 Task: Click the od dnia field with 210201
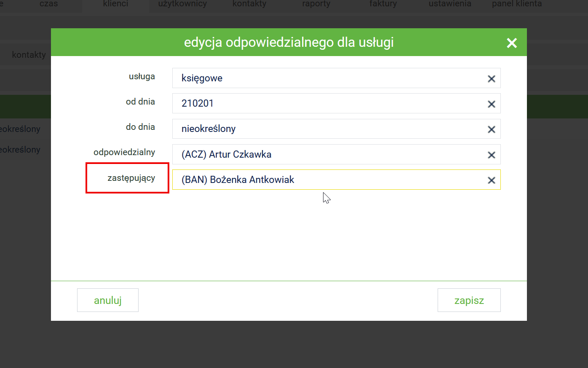click(x=329, y=104)
